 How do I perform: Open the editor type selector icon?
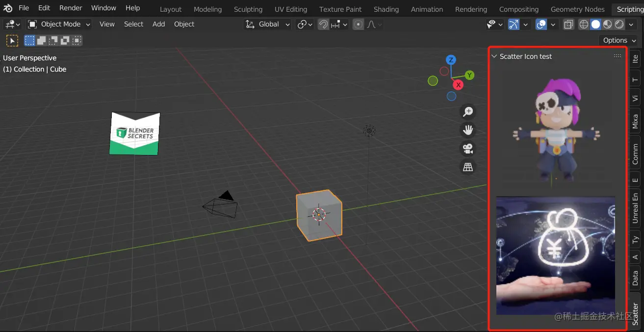(x=13, y=24)
